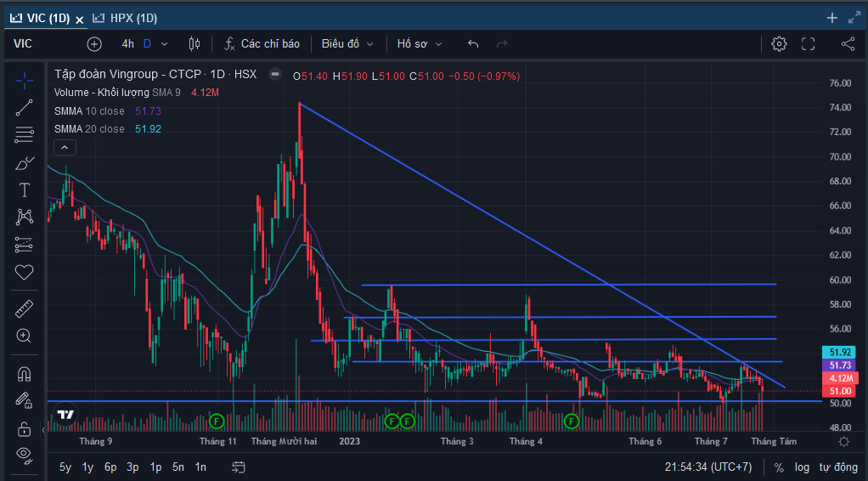The height and width of the screenshot is (481, 868).
Task: Set date range to 1n
Action: [200, 467]
